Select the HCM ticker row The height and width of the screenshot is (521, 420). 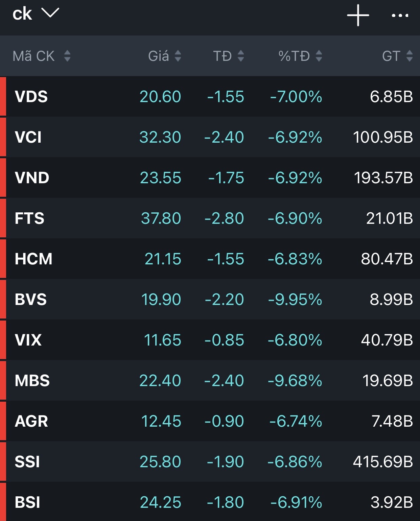(210, 259)
